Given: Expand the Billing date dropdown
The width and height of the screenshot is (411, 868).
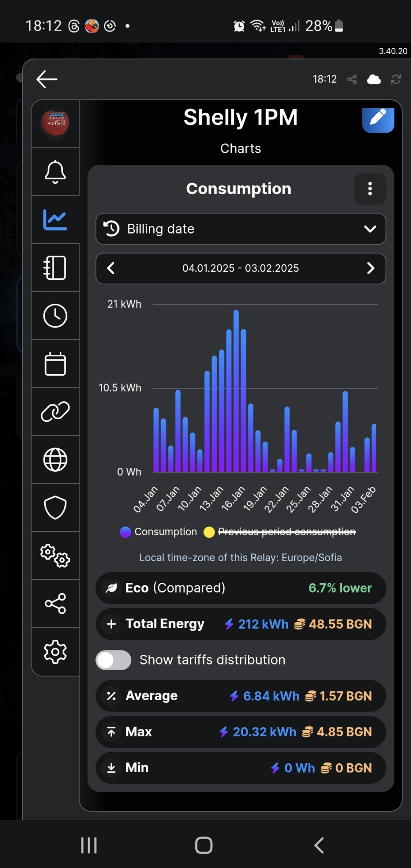Looking at the screenshot, I should (241, 229).
